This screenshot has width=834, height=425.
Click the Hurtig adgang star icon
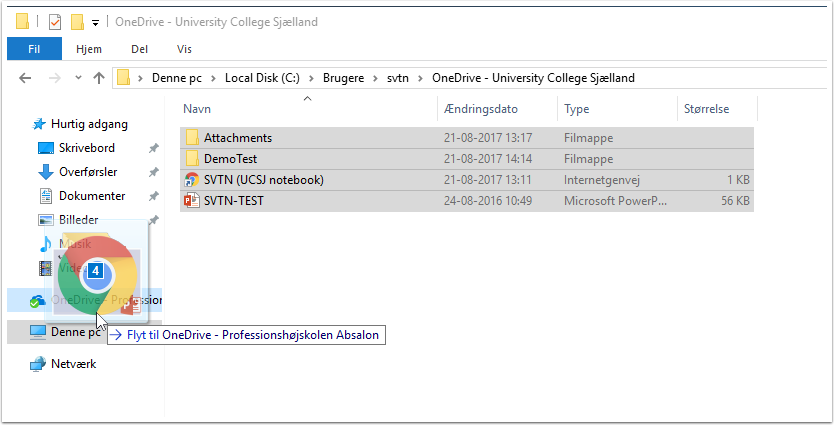tap(39, 124)
